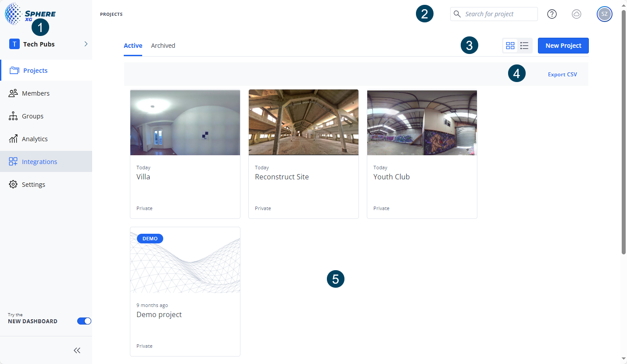Switch to the Archived tab
627x364 pixels.
[x=163, y=46]
